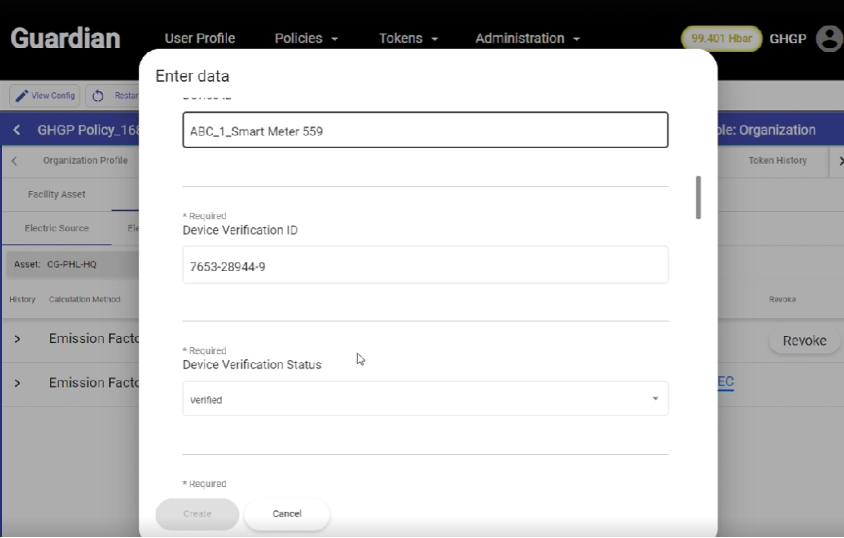Click the dialog's vertical scrollbar
The image size is (844, 538).
click(698, 197)
